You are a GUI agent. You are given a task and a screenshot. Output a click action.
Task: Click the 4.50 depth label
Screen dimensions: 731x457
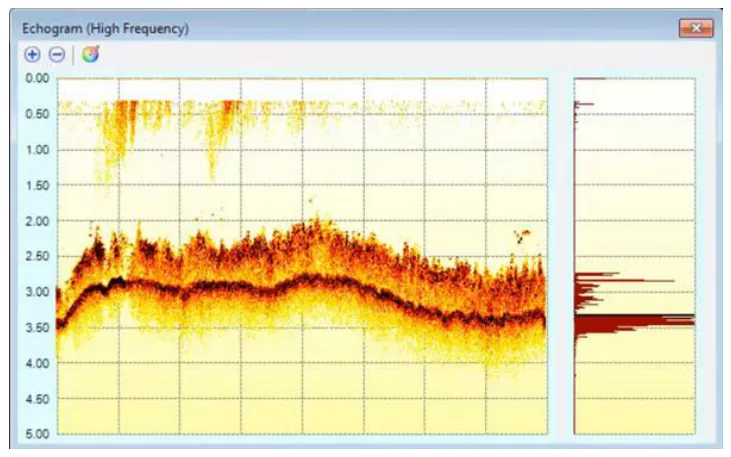tap(37, 399)
